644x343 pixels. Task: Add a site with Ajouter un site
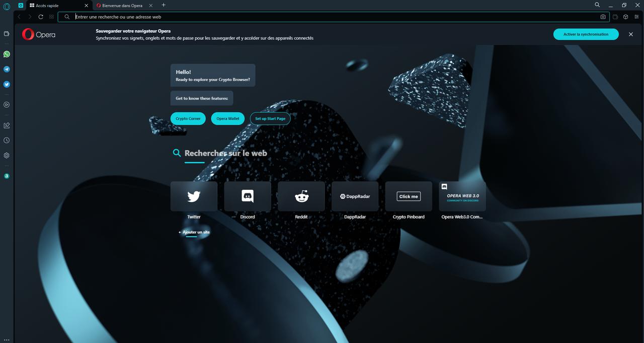pos(194,232)
